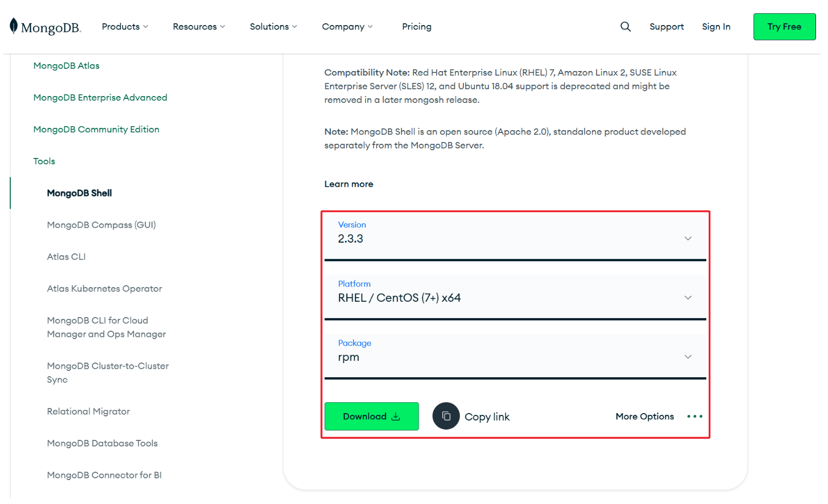Open the Support link in header
828x504 pixels.
point(666,27)
